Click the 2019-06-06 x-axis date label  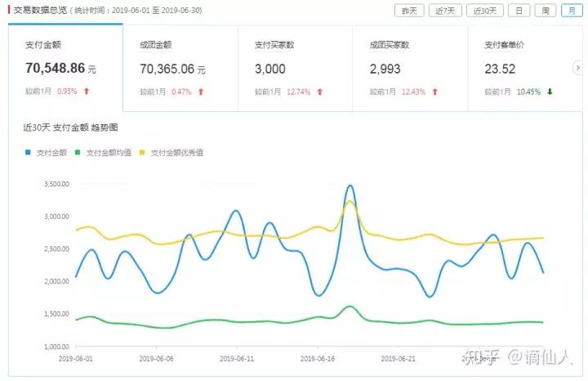[156, 359]
